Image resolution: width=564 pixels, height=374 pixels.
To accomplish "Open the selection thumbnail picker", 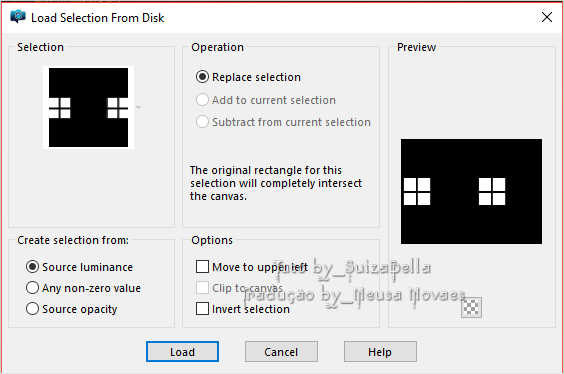I will [88, 108].
